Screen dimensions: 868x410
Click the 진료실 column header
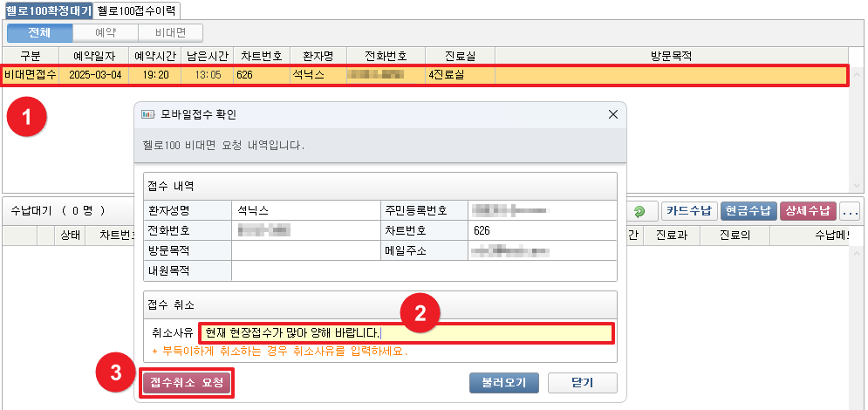[460, 56]
